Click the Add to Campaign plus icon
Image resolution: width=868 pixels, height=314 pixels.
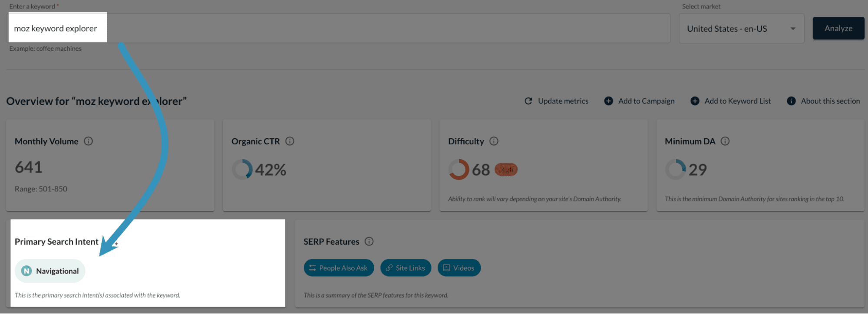[608, 101]
